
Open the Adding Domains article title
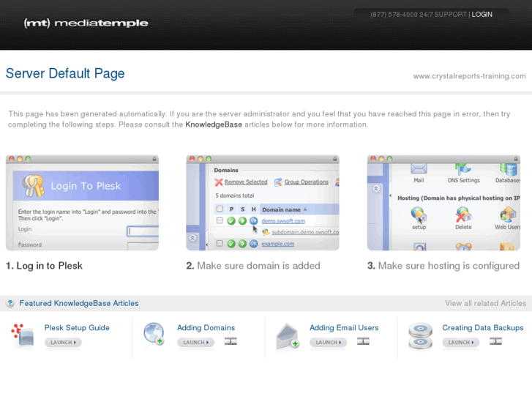[x=206, y=328]
